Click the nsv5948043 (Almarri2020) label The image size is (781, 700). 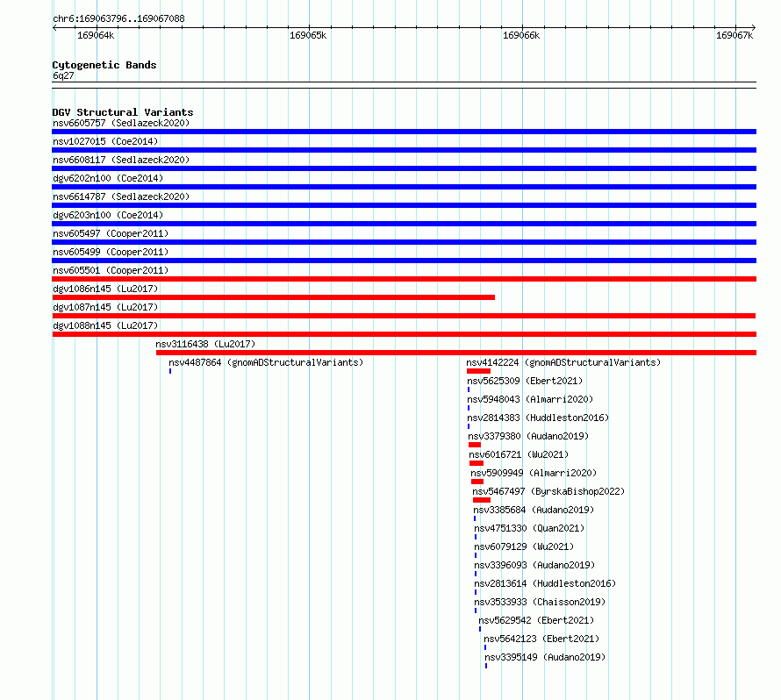point(530,399)
